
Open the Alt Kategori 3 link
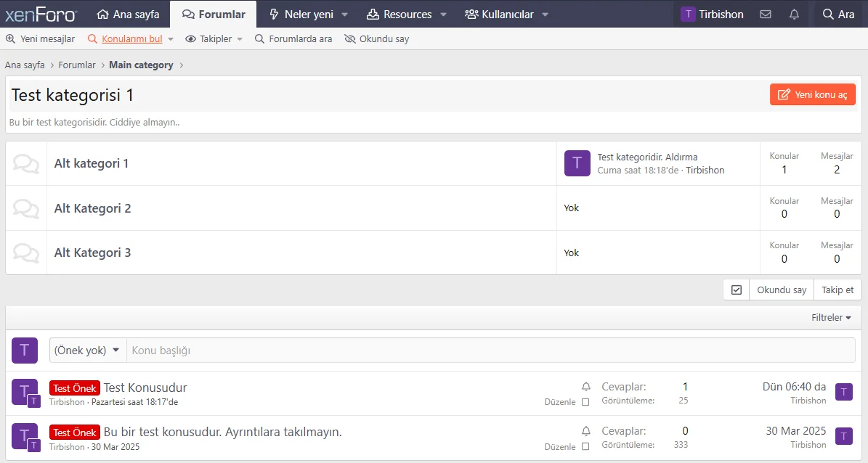click(x=92, y=253)
